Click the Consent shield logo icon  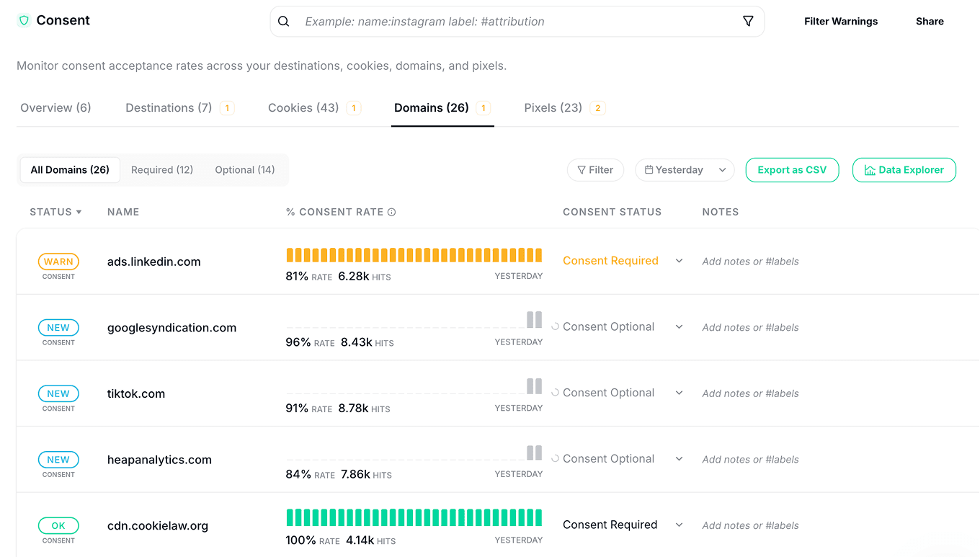pos(24,21)
